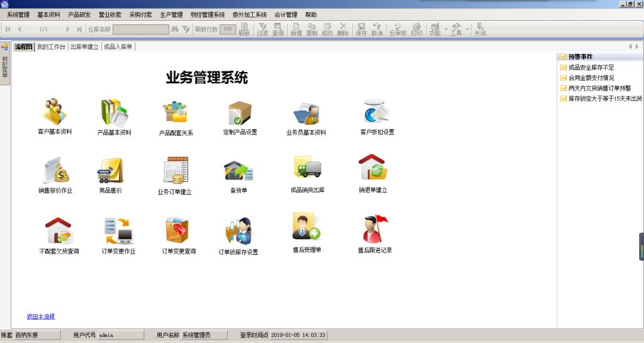644x343 pixels.
Task: Click the 刷新 refresh toolbar icon
Action: point(244,30)
